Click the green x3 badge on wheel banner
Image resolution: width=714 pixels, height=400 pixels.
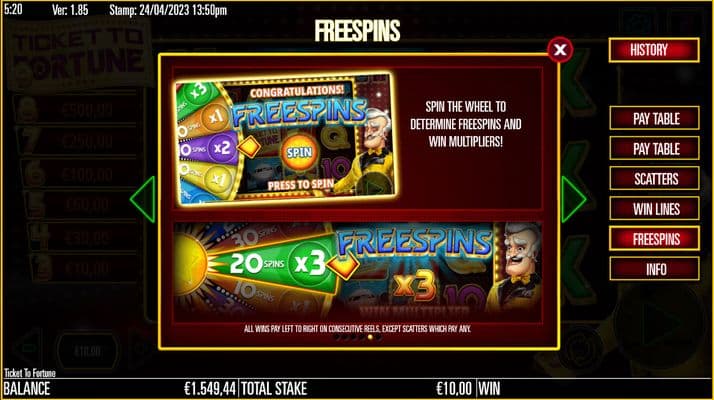(x=310, y=263)
